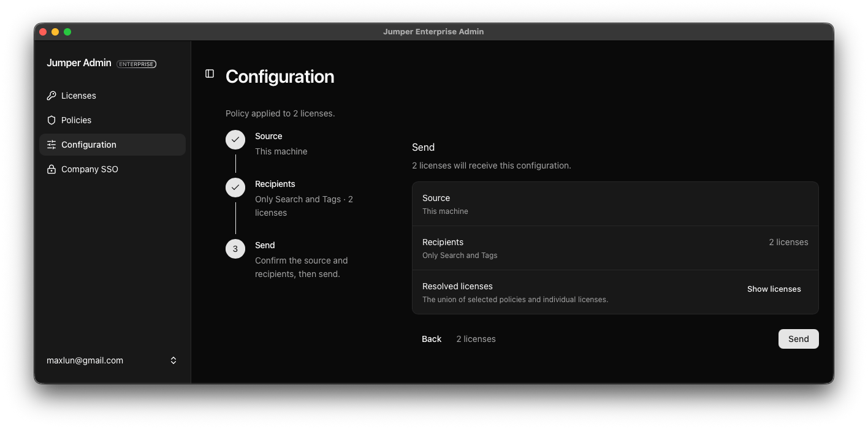Image resolution: width=868 pixels, height=429 pixels.
Task: Select the Send step label in stepper
Action: point(265,245)
